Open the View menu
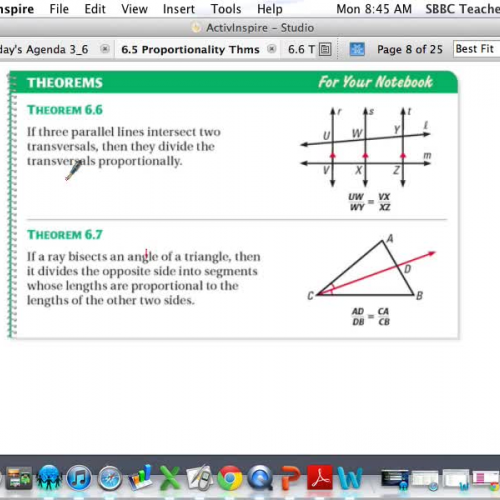This screenshot has width=500, height=500. 134,9
